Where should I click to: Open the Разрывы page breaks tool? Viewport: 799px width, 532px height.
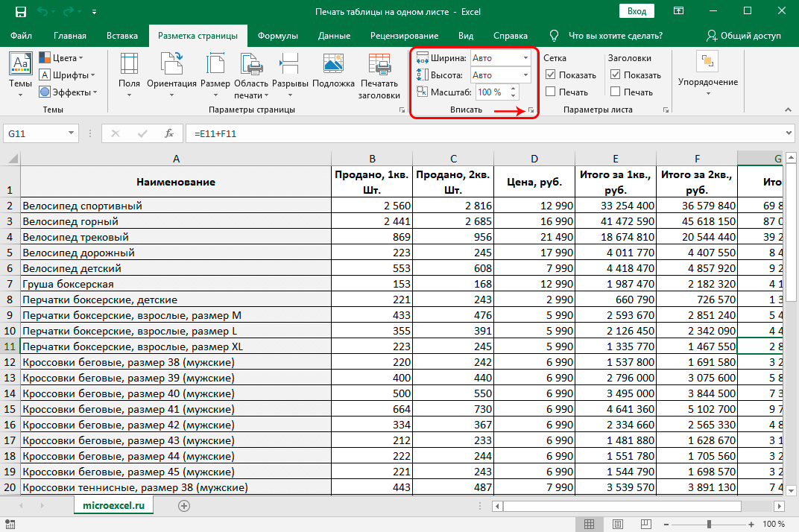pos(290,75)
